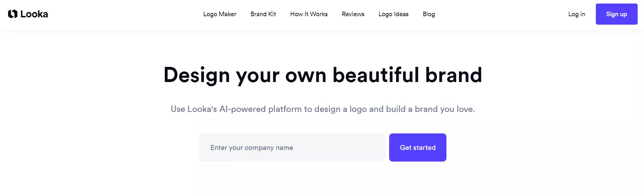Click "AI-powered" in the subheading text
Screen dimensions: 644x195
click(x=243, y=109)
